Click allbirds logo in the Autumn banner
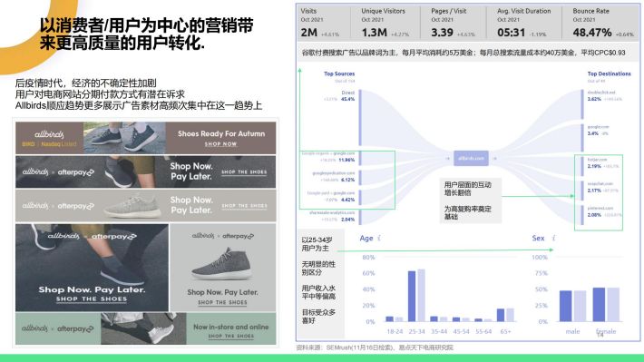Screen dimensions: 644x362 click(x=49, y=134)
